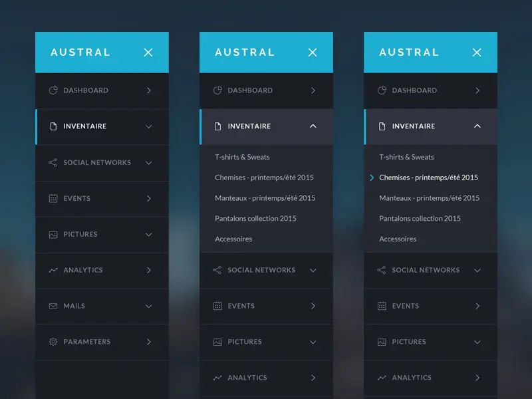Open T-shirts & Sweats in the middle panel
This screenshot has width=532, height=399.
242,157
